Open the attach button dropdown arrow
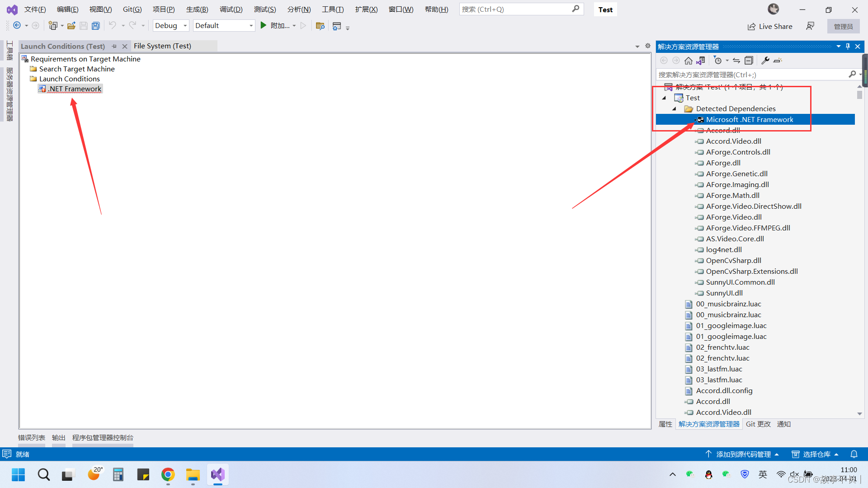Viewport: 868px width, 488px height. pyautogui.click(x=294, y=26)
